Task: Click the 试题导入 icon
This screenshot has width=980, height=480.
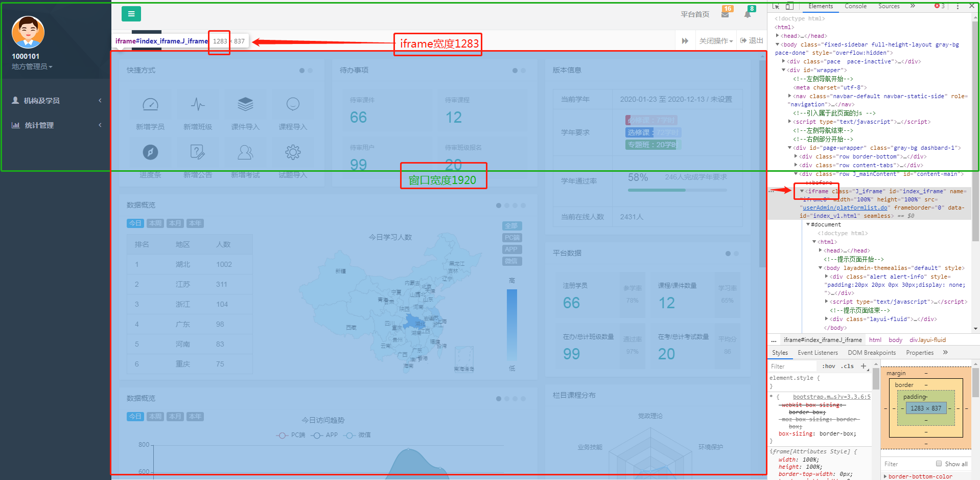Action: click(x=293, y=152)
